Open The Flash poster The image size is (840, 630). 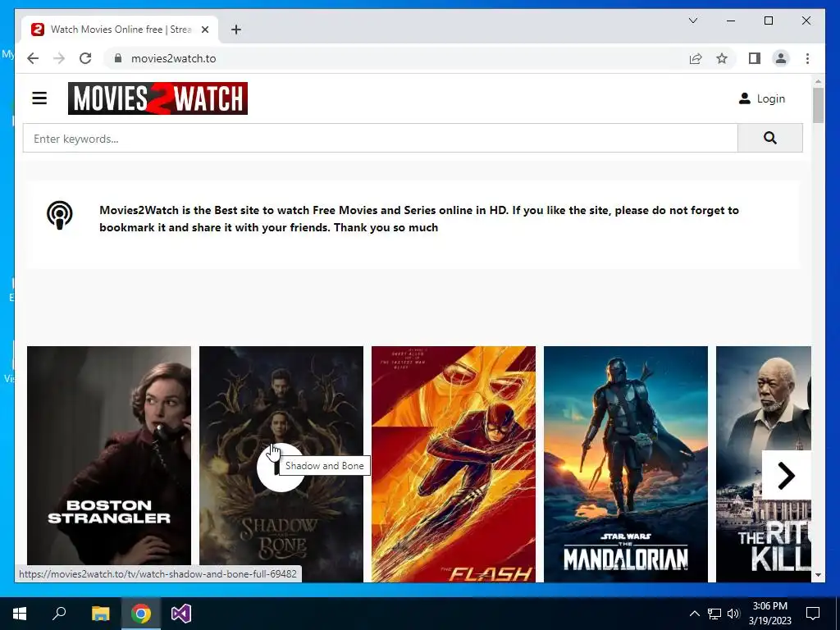453,464
